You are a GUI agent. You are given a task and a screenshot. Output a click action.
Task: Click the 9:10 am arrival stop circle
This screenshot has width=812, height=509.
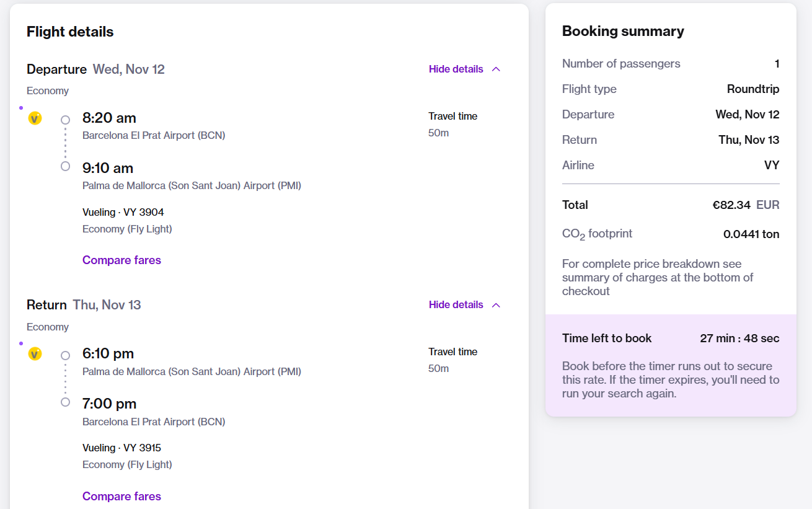(x=65, y=166)
